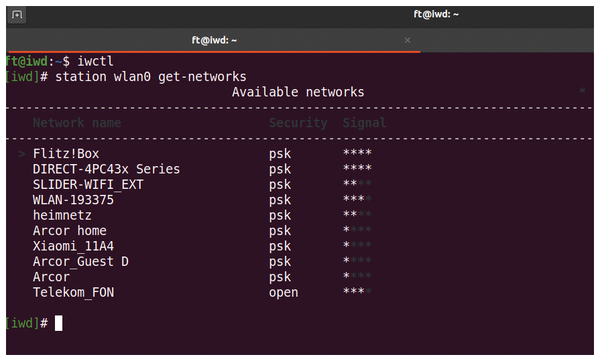This screenshot has height=361, width=600.
Task: Click the Flitz!Box network name
Action: pyautogui.click(x=66, y=154)
